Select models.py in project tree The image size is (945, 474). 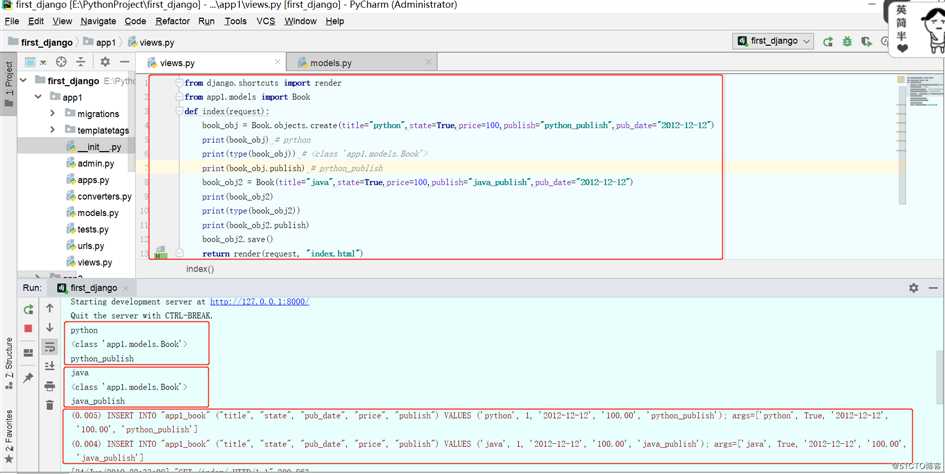coord(92,213)
